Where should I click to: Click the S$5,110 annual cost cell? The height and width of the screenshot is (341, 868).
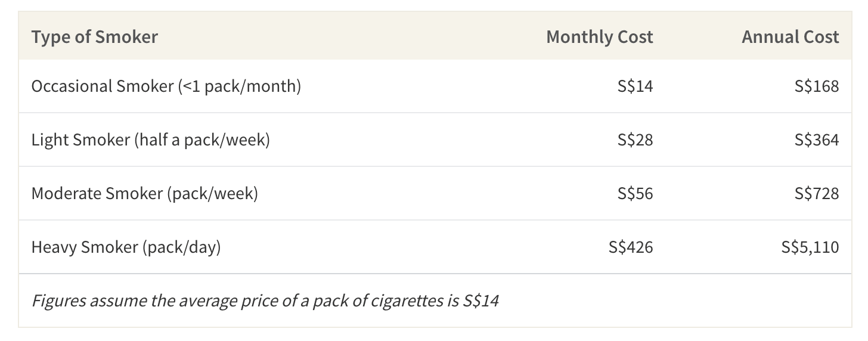tap(810, 247)
